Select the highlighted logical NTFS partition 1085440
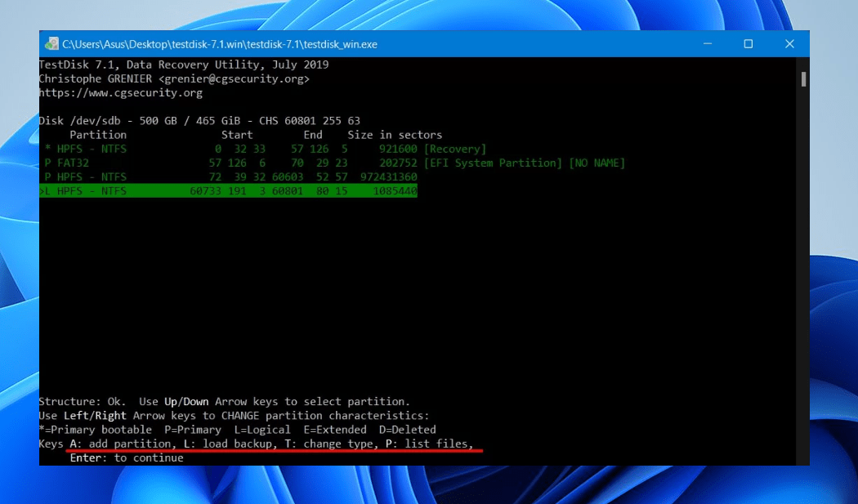The height and width of the screenshot is (504, 858). point(228,191)
